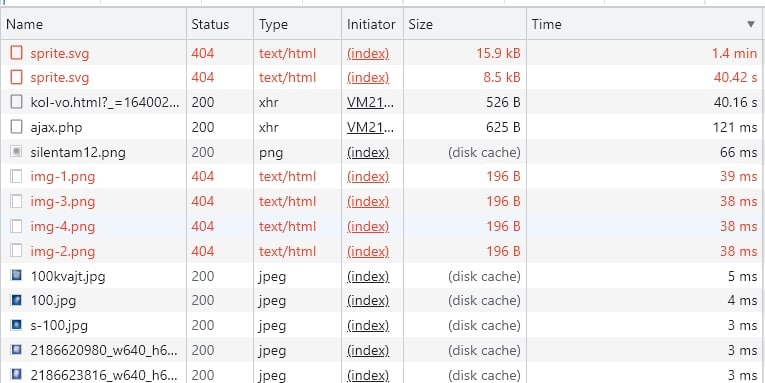765x383 pixels.
Task: Sort requests by Size column header
Action: pyautogui.click(x=421, y=24)
